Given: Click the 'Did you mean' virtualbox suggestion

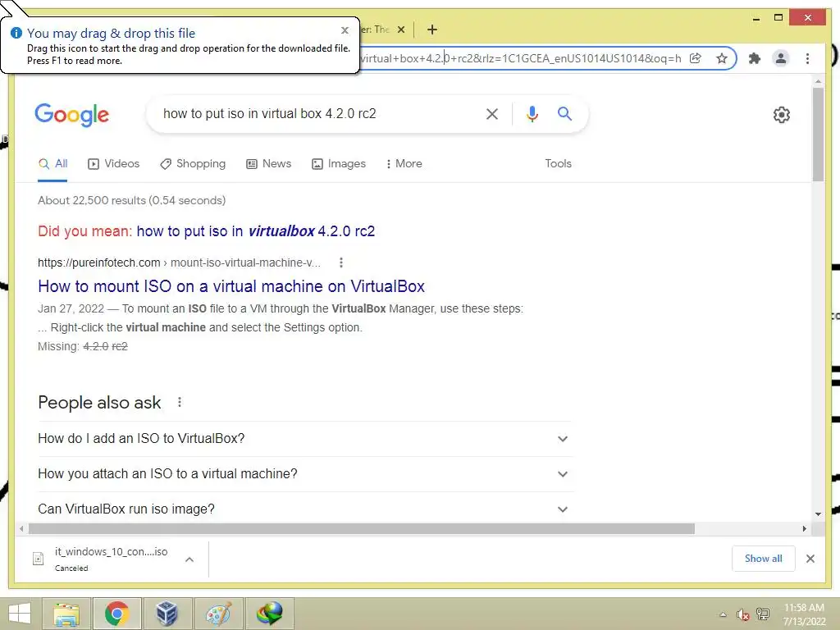Looking at the screenshot, I should point(256,231).
